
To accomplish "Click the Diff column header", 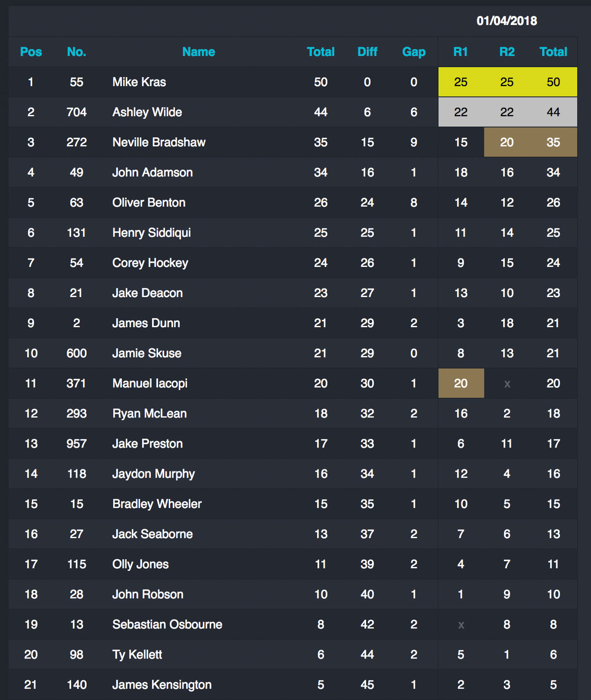I will [x=367, y=52].
